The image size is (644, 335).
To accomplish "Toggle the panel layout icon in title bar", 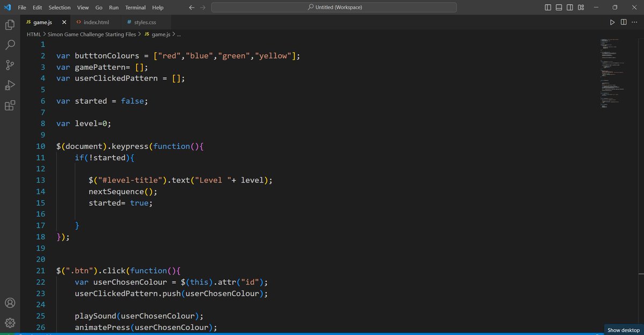I will [x=558, y=7].
